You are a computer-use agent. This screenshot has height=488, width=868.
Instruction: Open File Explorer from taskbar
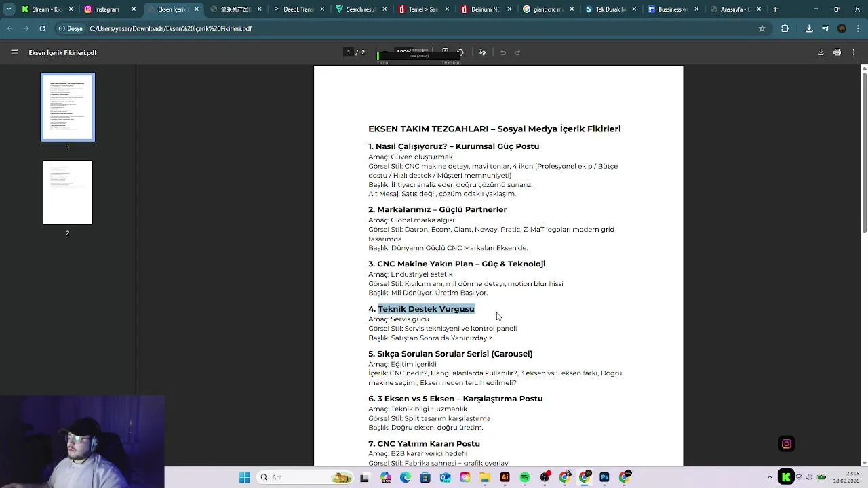(x=485, y=477)
